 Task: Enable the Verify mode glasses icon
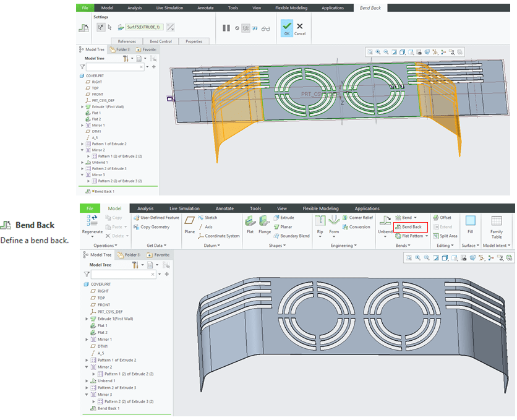(x=265, y=28)
